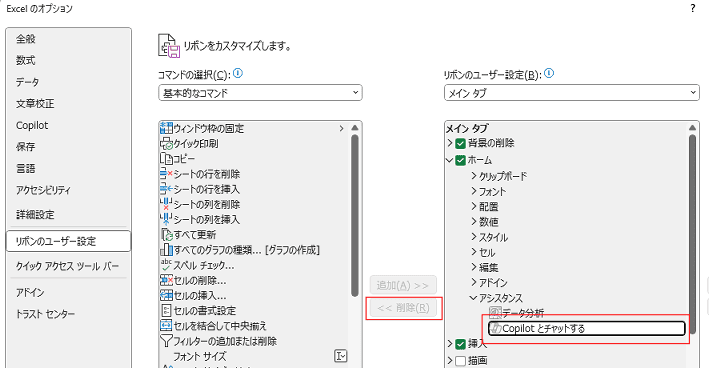The height and width of the screenshot is (368, 709).
Task: Open the クイック アクセス ツール バー category
Action: click(x=68, y=266)
